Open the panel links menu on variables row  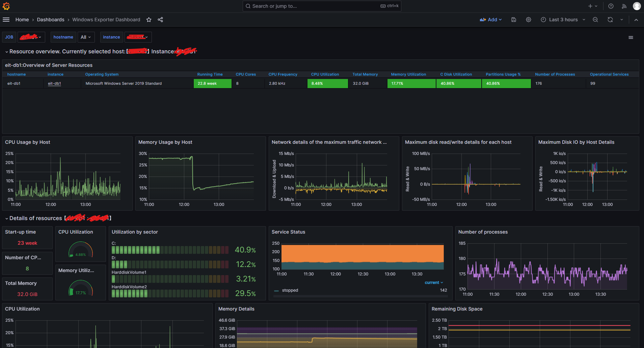630,37
